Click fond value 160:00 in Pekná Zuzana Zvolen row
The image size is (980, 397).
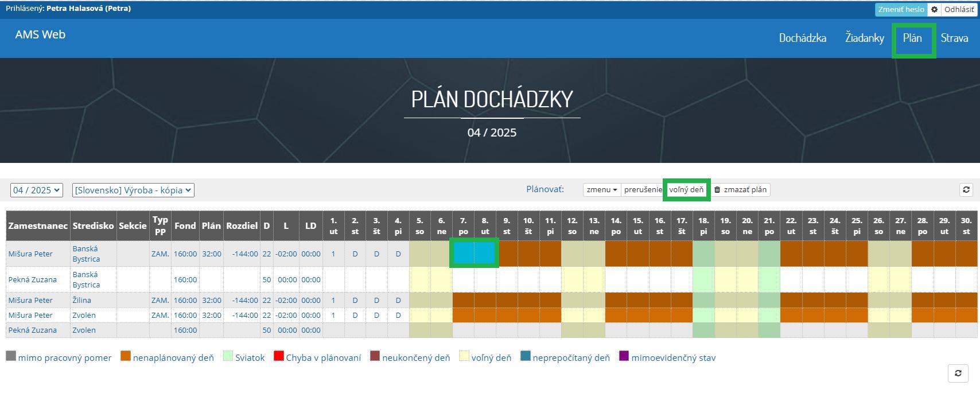tap(185, 330)
